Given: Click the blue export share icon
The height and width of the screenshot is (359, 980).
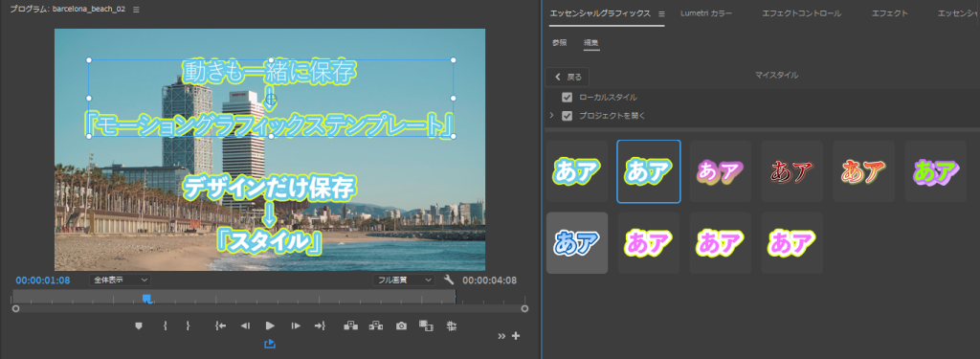Looking at the screenshot, I should point(270,344).
